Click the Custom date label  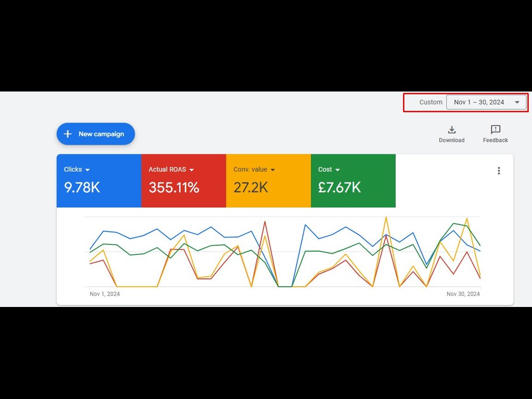tap(431, 102)
